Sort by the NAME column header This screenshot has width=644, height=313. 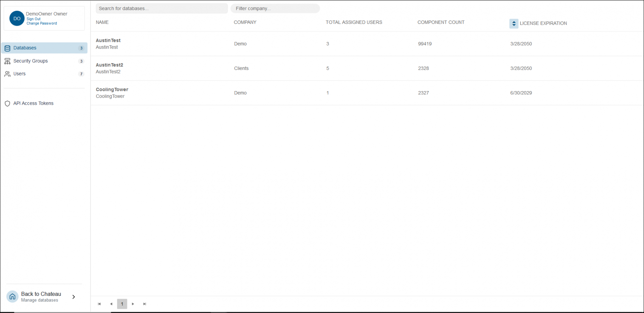[x=102, y=22]
